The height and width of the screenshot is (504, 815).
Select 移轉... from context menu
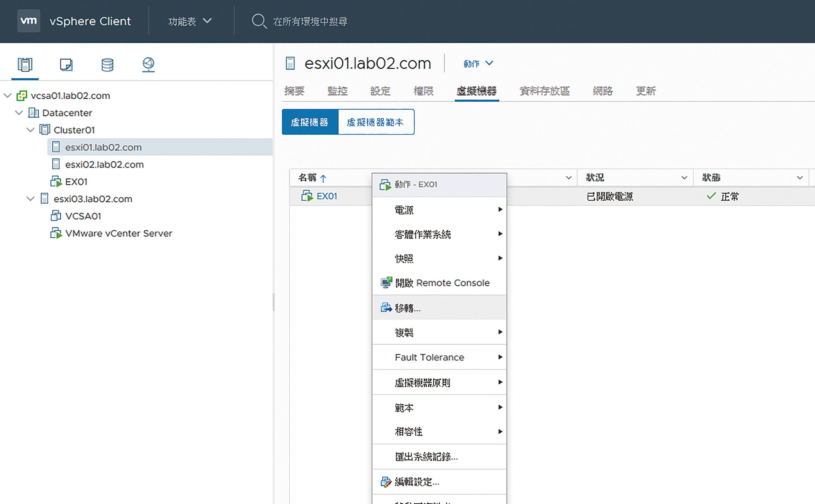tap(439, 307)
